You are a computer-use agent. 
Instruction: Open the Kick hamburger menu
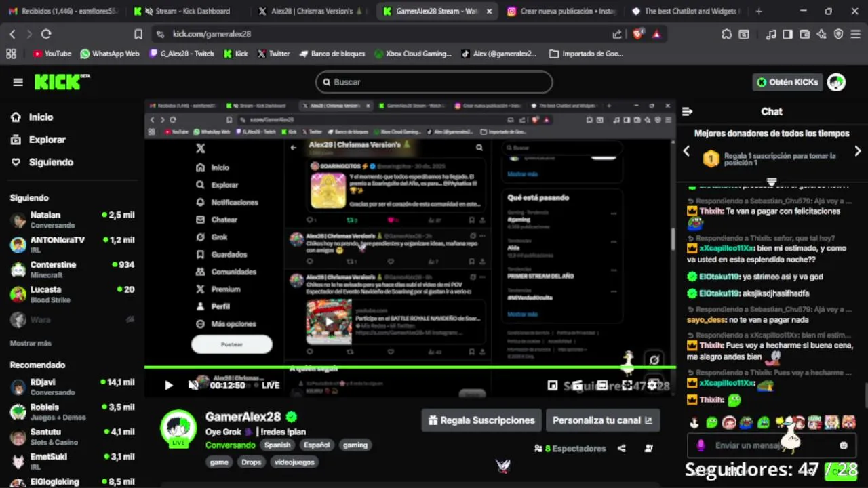(18, 82)
